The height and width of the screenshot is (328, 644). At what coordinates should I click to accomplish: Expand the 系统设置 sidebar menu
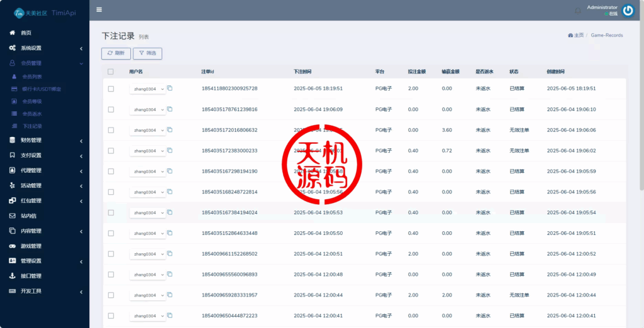(x=44, y=48)
